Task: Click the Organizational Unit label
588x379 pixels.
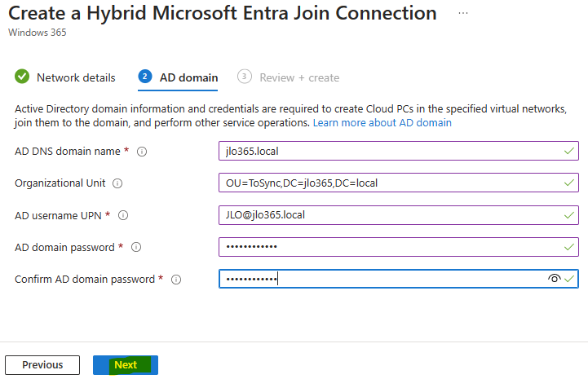Action: coord(60,183)
